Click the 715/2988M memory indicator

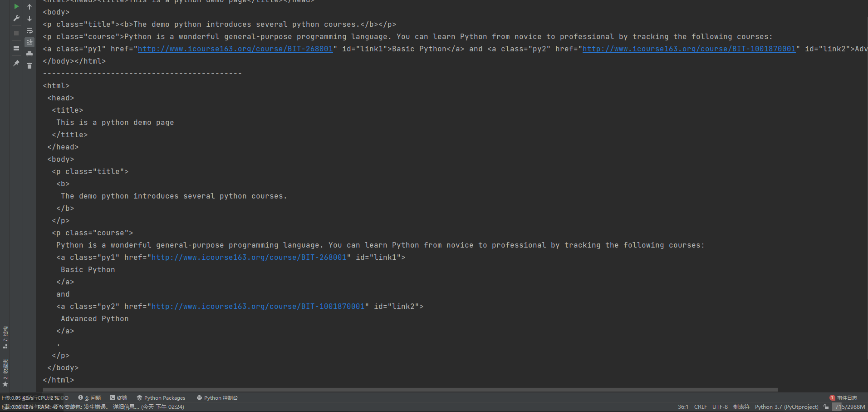coord(849,407)
